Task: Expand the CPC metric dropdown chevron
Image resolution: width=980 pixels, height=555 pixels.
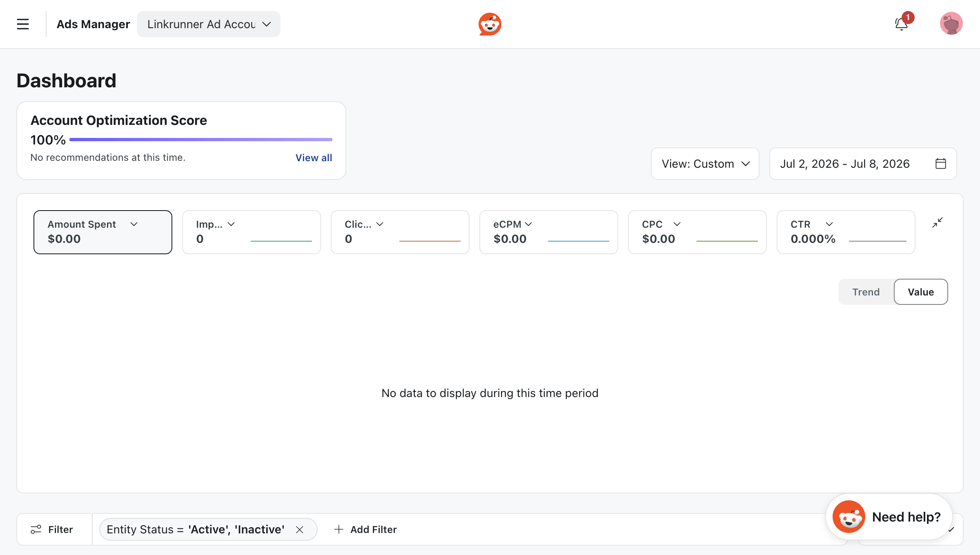Action: point(677,224)
